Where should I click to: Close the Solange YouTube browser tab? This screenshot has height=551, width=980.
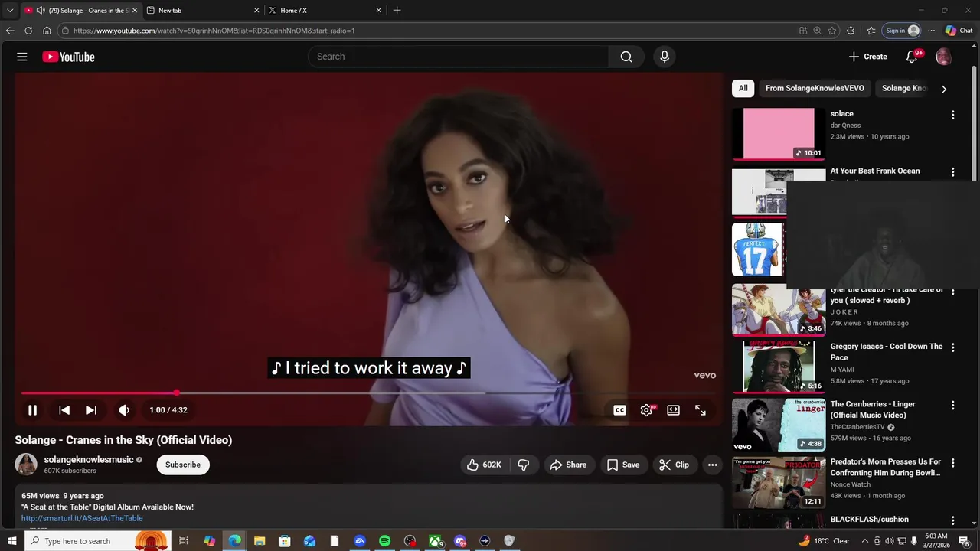pos(135,11)
